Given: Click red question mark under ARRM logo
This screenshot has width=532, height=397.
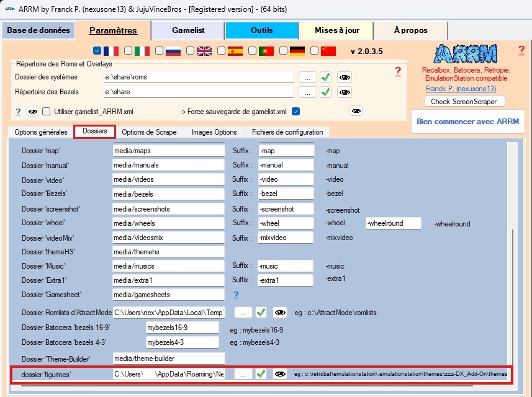Looking at the screenshot, I should pos(521,50).
